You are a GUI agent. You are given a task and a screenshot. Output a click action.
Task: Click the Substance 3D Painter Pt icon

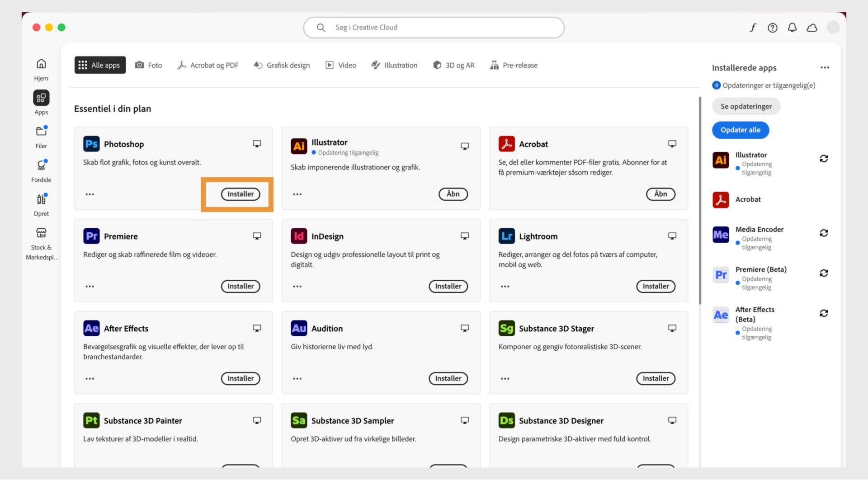[x=91, y=420]
